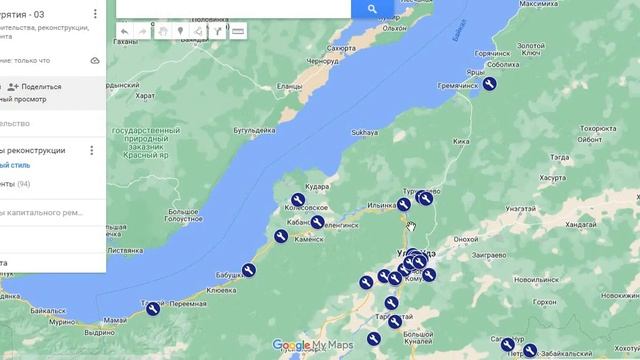Viewport: 640px width, 360px height.
Task: Click the Байкальск place label
Action: point(48,311)
